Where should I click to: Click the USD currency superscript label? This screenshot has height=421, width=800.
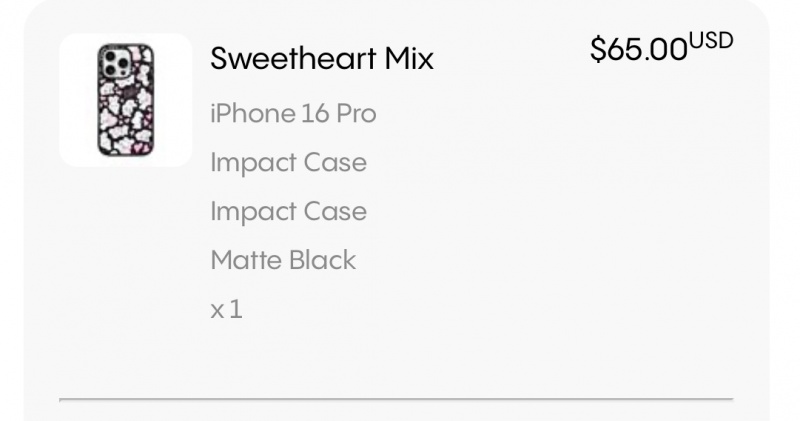click(711, 41)
